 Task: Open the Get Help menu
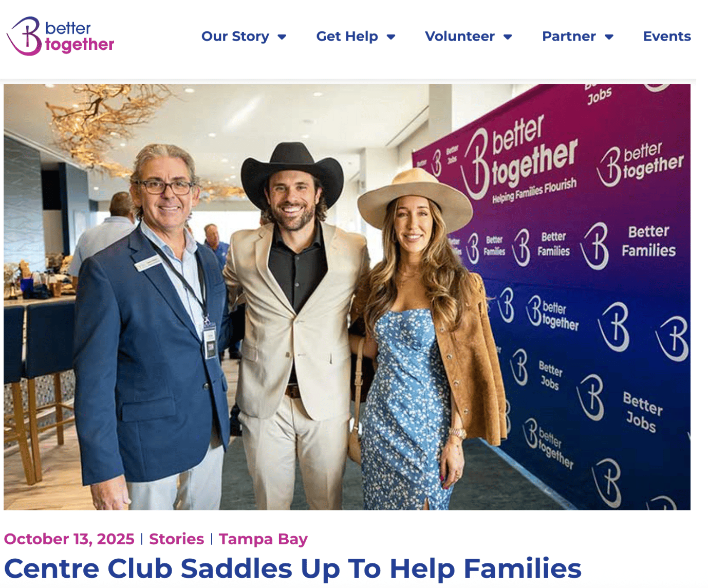(x=347, y=36)
